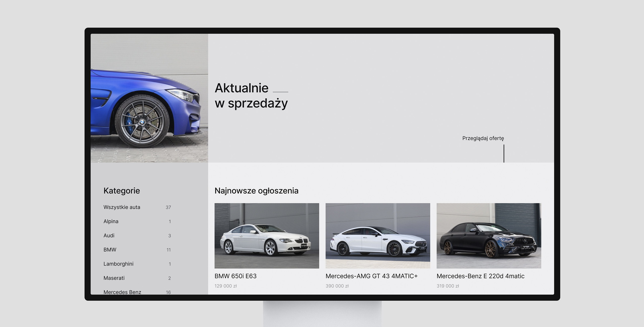The image size is (644, 327).
Task: Select the Wszystkie auta category
Action: click(122, 207)
